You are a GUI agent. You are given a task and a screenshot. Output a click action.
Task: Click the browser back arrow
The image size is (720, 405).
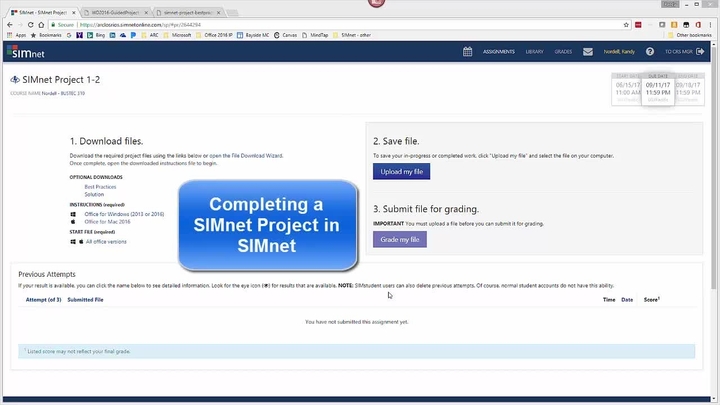[10, 25]
